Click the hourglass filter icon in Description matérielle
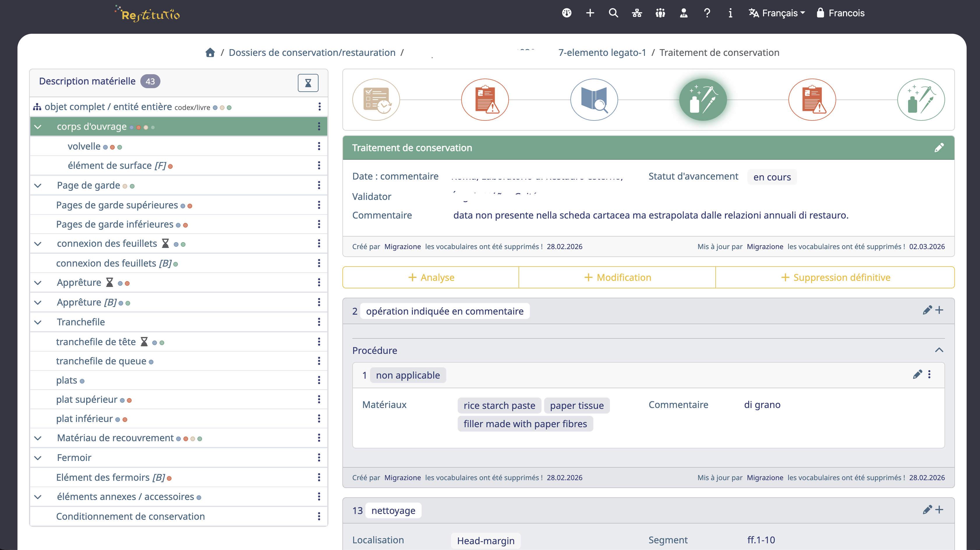This screenshot has width=980, height=550. point(308,83)
